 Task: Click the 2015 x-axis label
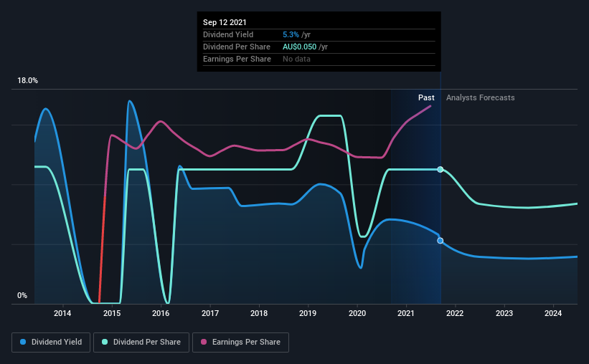point(112,313)
